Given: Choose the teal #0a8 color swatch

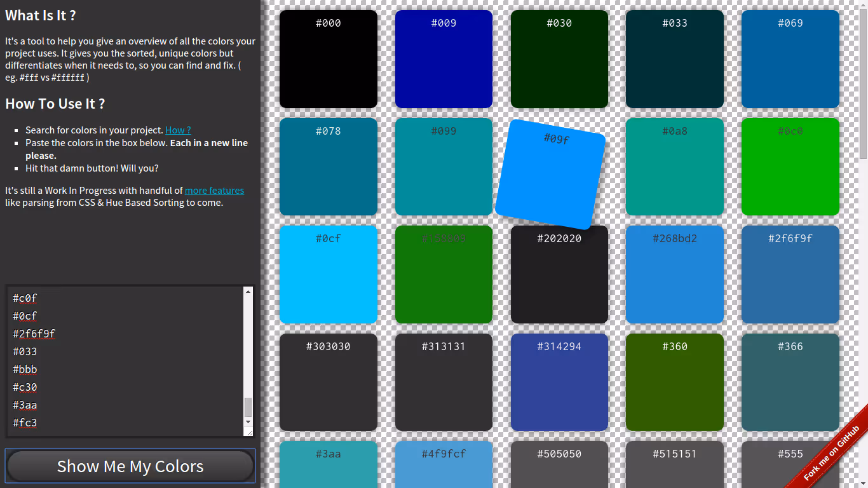Looking at the screenshot, I should (675, 166).
